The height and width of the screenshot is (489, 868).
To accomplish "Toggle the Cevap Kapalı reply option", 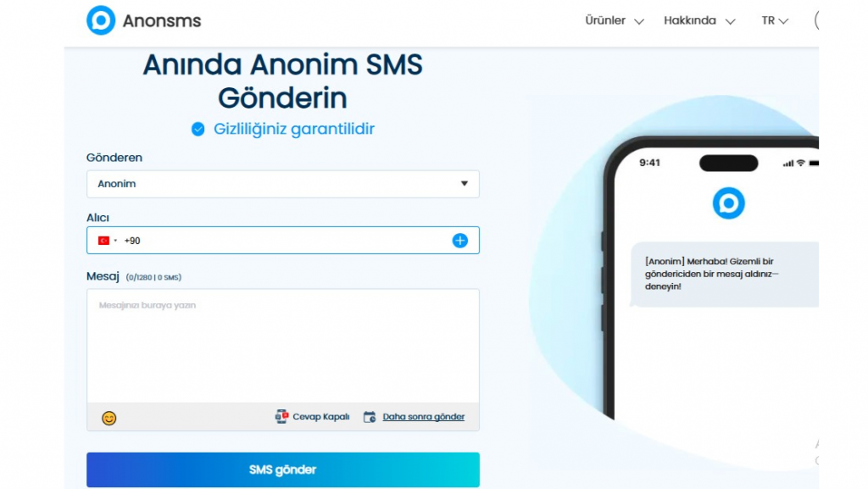I will [312, 416].
